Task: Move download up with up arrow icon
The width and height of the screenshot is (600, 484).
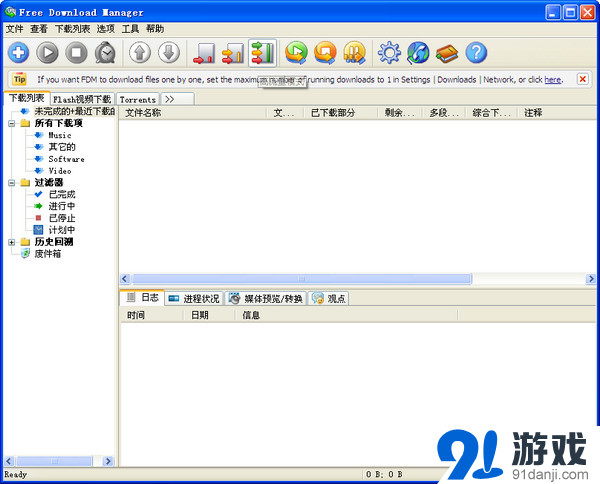Action: coord(140,52)
